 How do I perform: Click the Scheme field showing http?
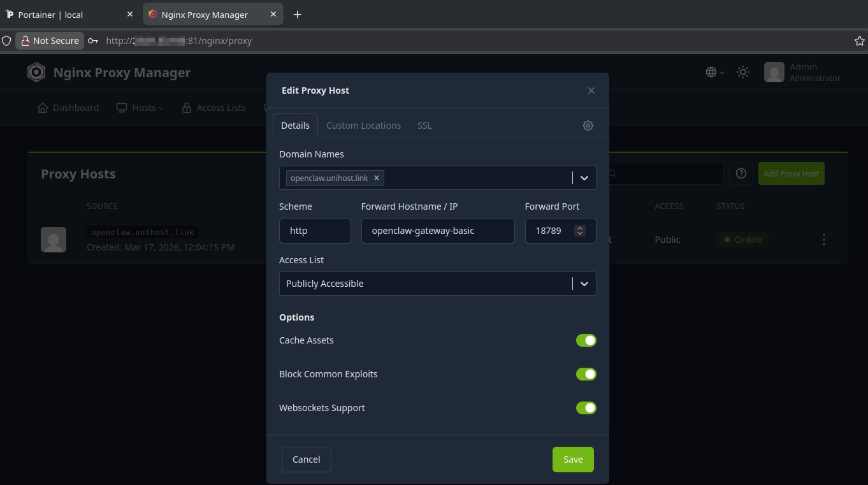(x=315, y=231)
